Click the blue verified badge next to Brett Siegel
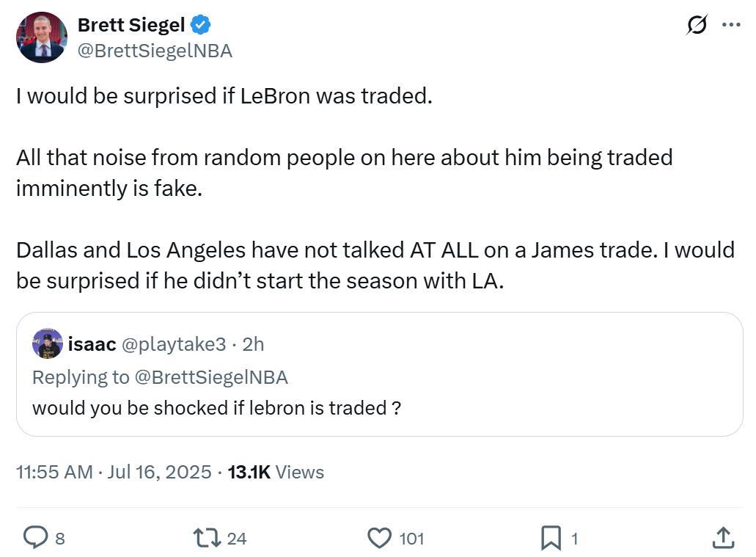This screenshot has height=557, width=756. 201,25
